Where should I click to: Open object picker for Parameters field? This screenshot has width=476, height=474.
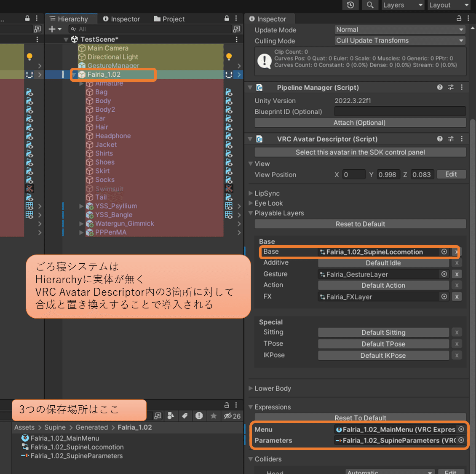click(461, 440)
